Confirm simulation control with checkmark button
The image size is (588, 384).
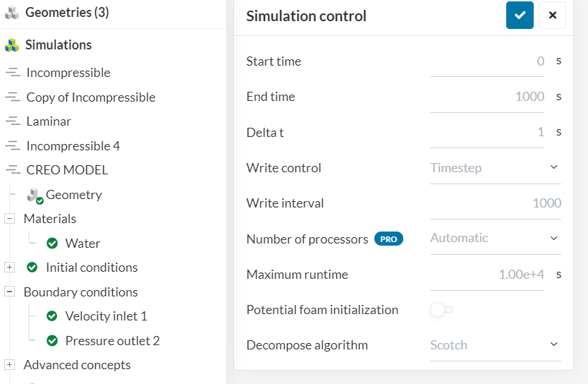pyautogui.click(x=520, y=16)
